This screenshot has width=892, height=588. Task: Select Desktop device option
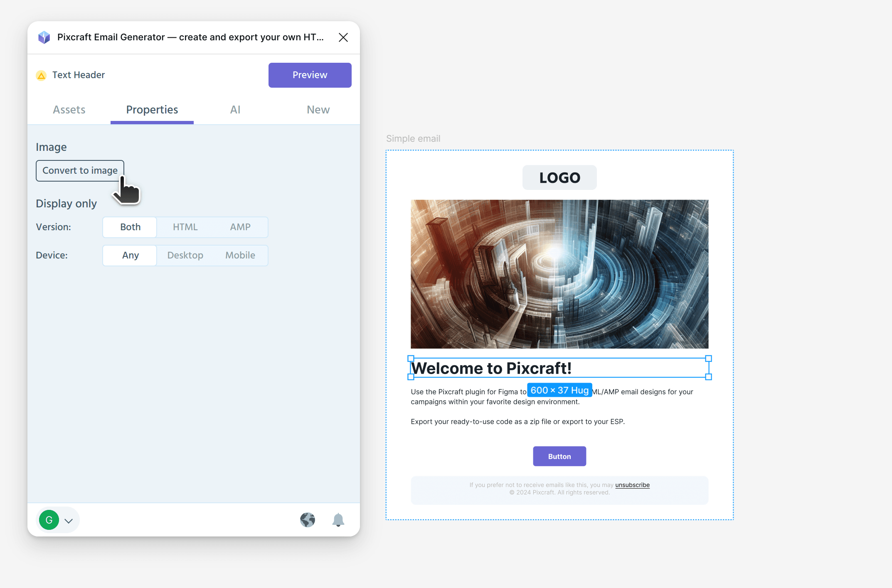pyautogui.click(x=185, y=256)
